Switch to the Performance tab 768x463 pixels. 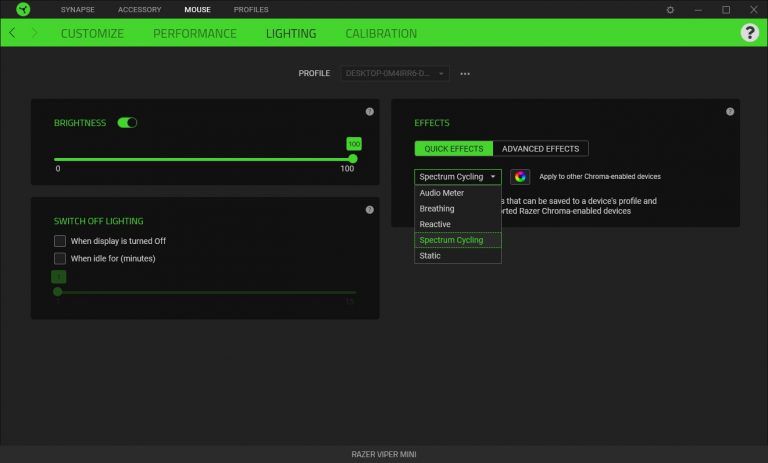[195, 33]
